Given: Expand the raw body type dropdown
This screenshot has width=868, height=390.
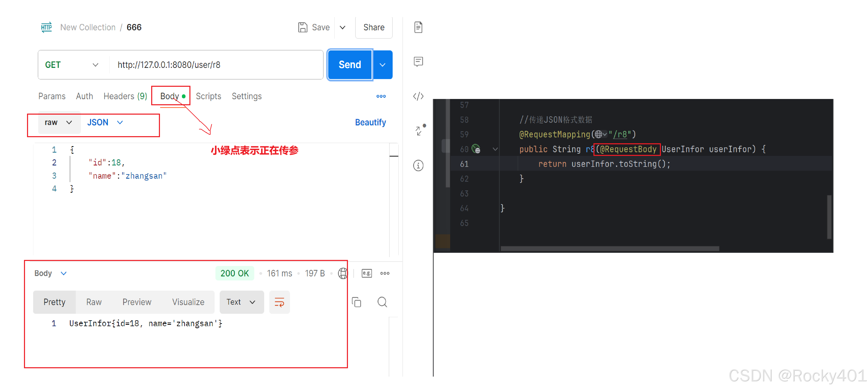Looking at the screenshot, I should pyautogui.click(x=59, y=122).
